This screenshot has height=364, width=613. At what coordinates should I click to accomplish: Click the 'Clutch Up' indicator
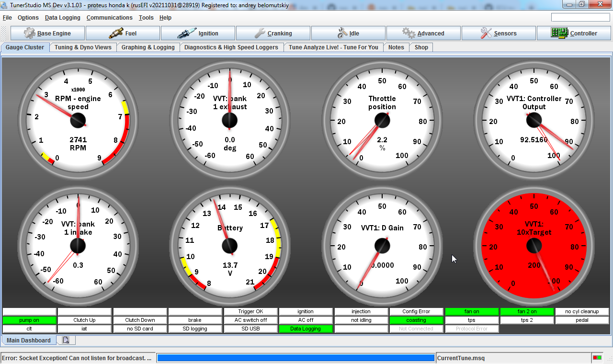click(x=84, y=320)
